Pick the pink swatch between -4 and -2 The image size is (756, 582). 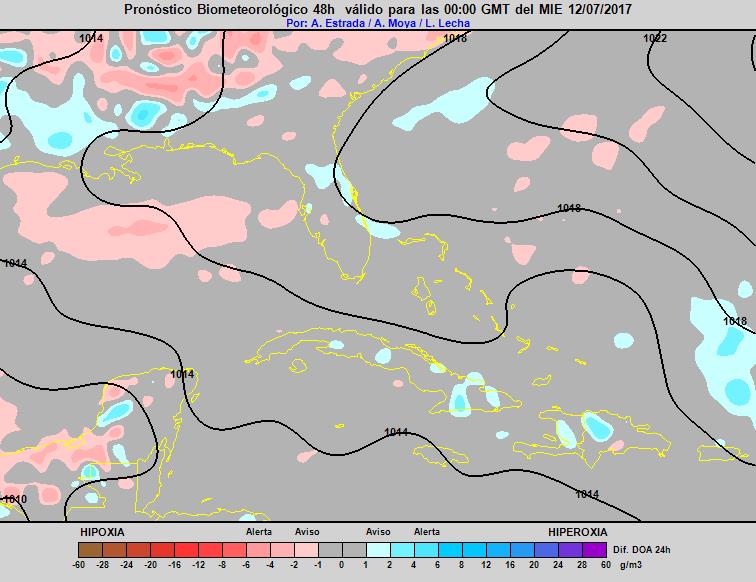coord(283,550)
